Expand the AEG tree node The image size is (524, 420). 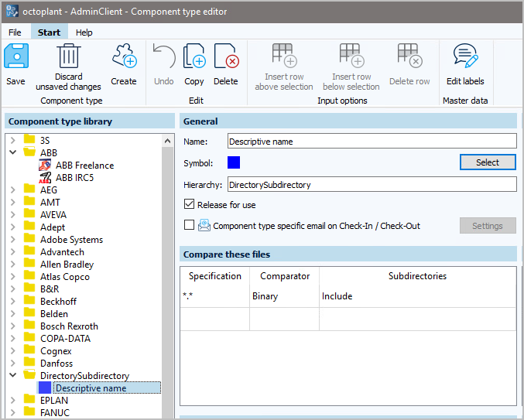click(x=12, y=190)
